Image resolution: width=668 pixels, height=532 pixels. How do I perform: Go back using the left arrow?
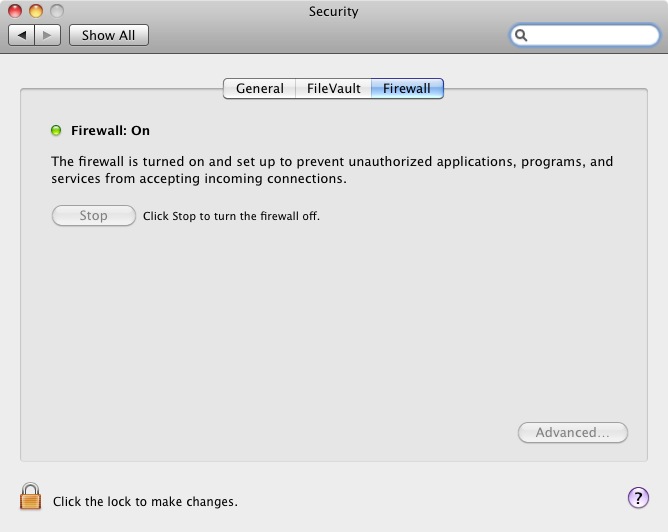[x=21, y=35]
